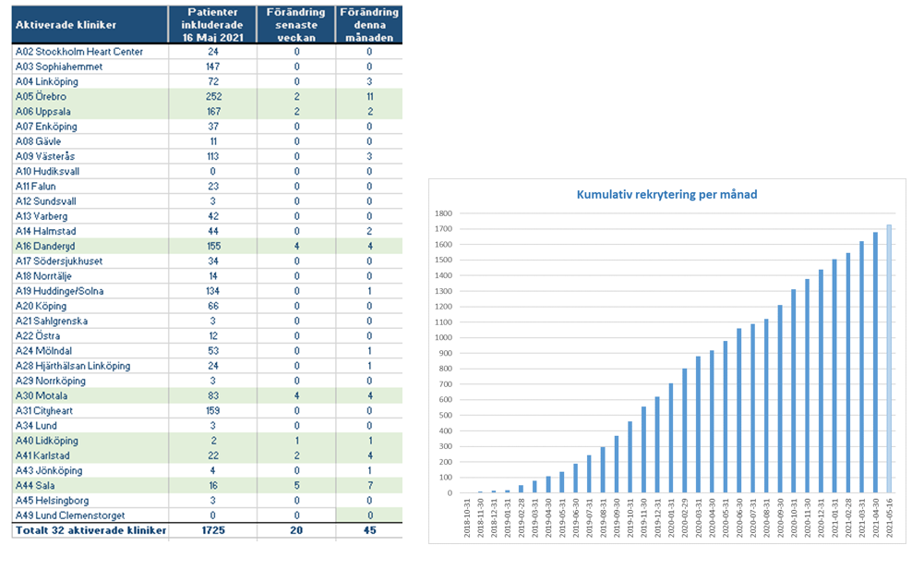Click the 'A13 Varberg' clinic name

click(42, 216)
